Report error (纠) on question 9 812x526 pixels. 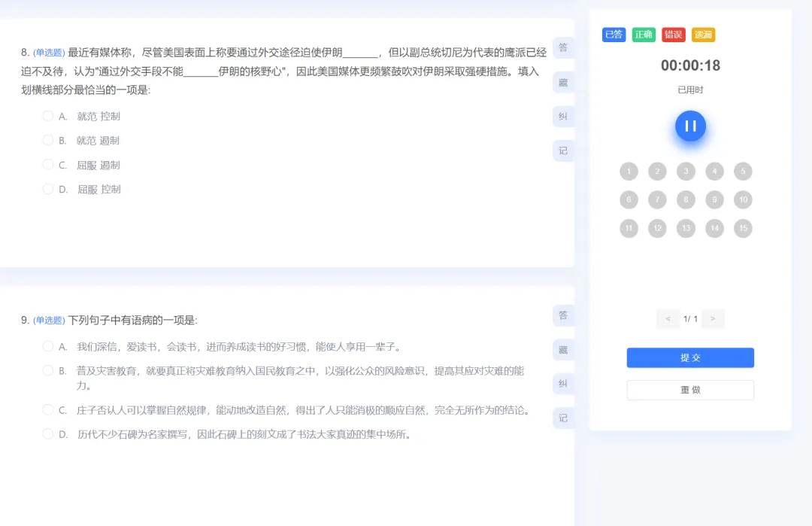(563, 384)
